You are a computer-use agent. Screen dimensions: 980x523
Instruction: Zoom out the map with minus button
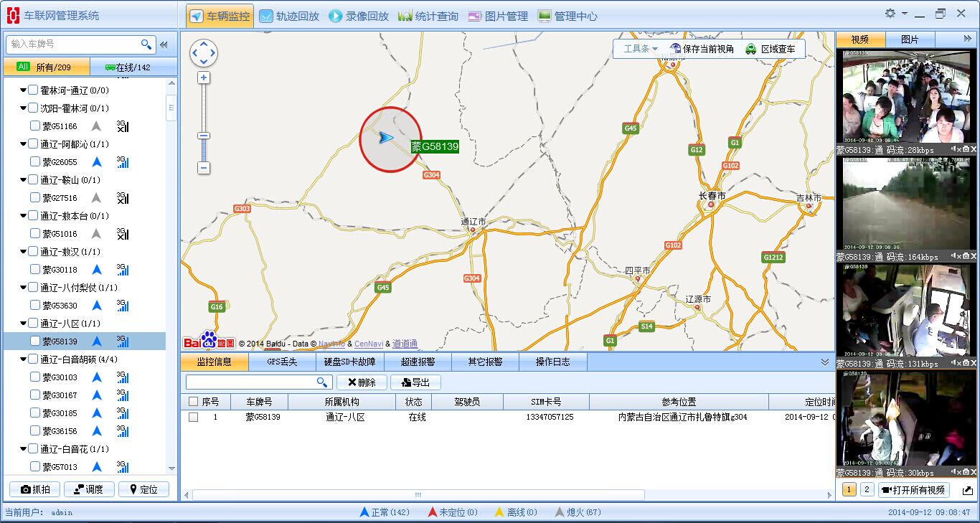pos(204,168)
